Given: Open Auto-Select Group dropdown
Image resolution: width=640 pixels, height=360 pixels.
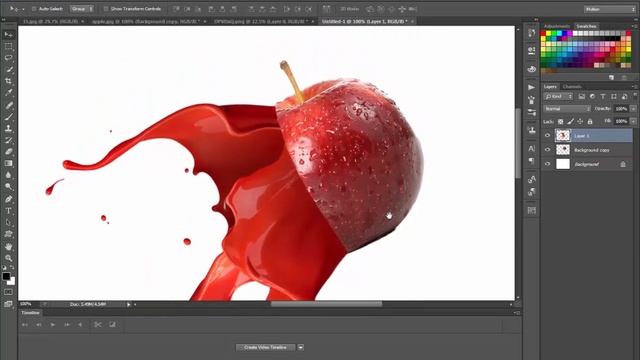Looking at the screenshot, I should click(x=82, y=9).
